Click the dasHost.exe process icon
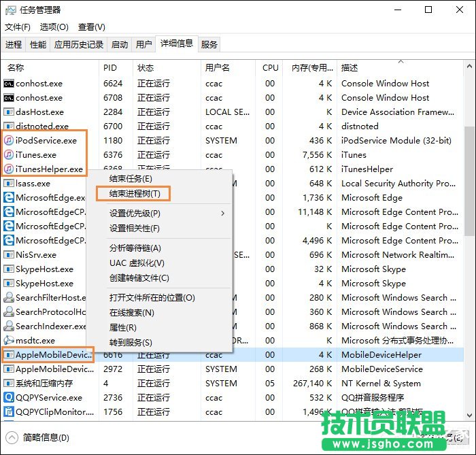Viewport: 476px width, 455px height. point(8,112)
